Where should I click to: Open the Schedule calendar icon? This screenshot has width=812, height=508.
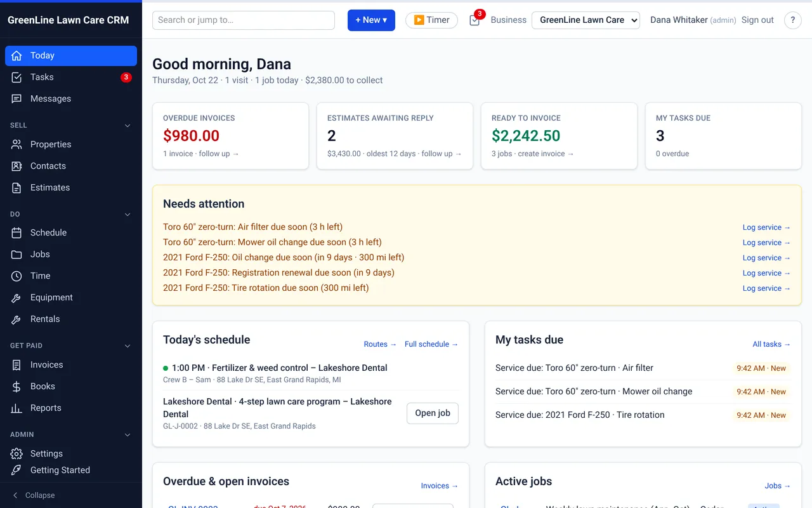pos(17,233)
